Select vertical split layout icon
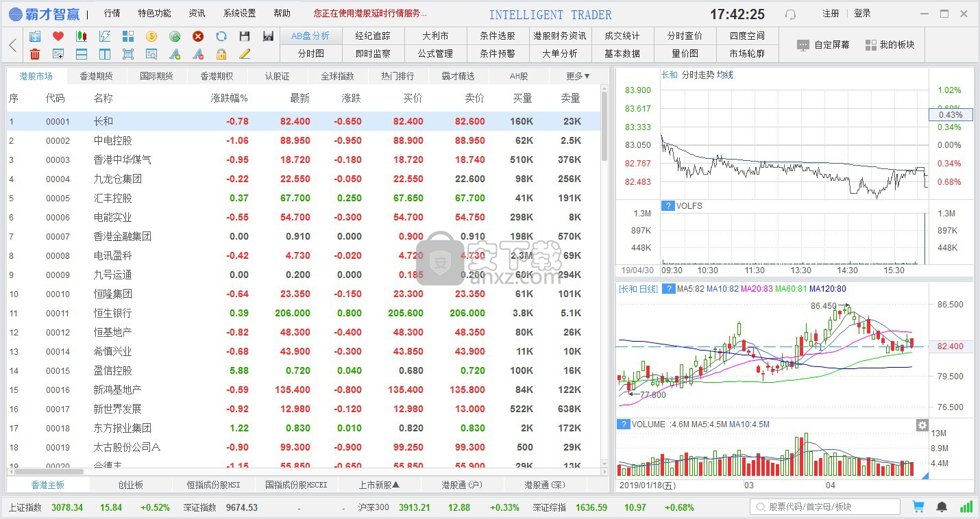This screenshot has width=980, height=519. tap(105, 54)
